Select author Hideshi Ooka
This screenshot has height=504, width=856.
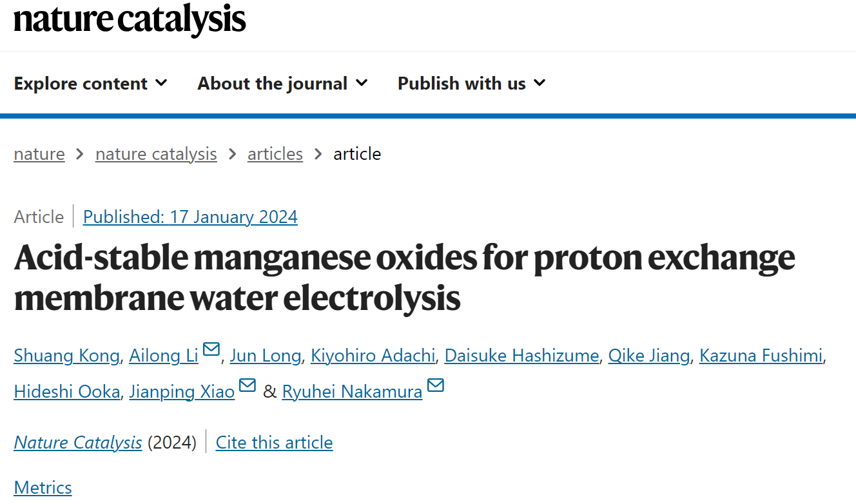tap(66, 391)
